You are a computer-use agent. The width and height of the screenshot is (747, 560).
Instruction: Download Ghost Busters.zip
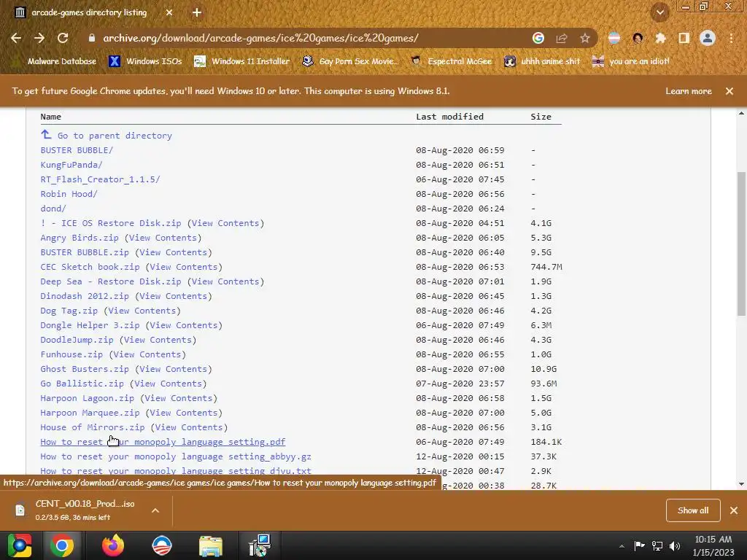tap(85, 369)
